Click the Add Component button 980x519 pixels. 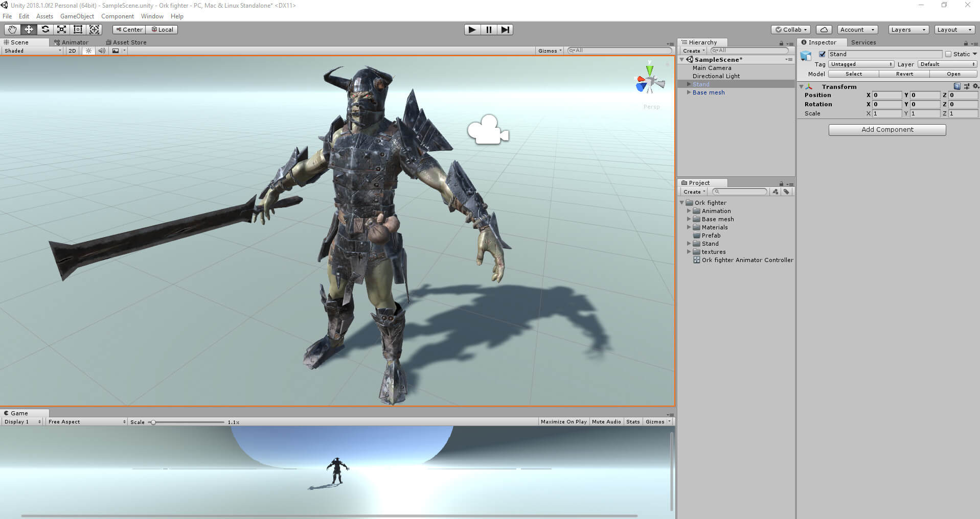[x=887, y=130]
